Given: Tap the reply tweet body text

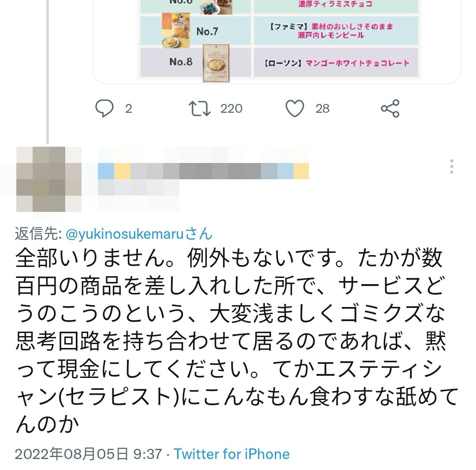Looking at the screenshot, I should (x=237, y=341).
